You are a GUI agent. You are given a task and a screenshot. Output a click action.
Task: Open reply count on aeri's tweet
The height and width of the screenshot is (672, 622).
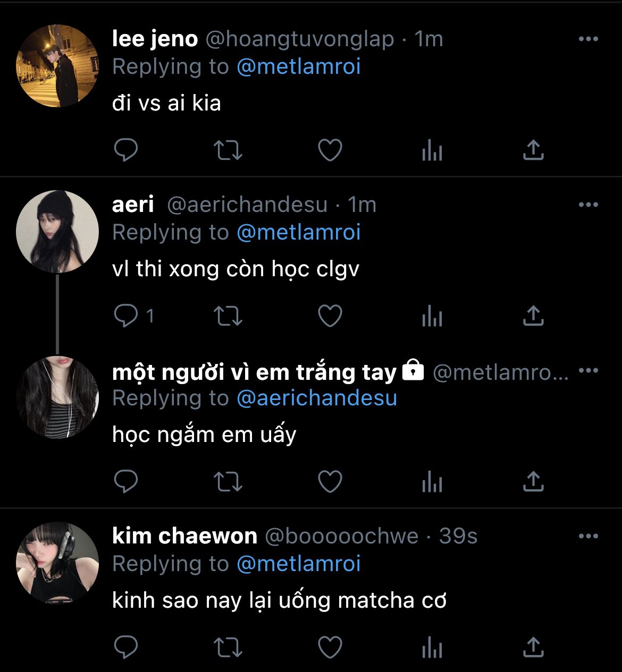(134, 316)
